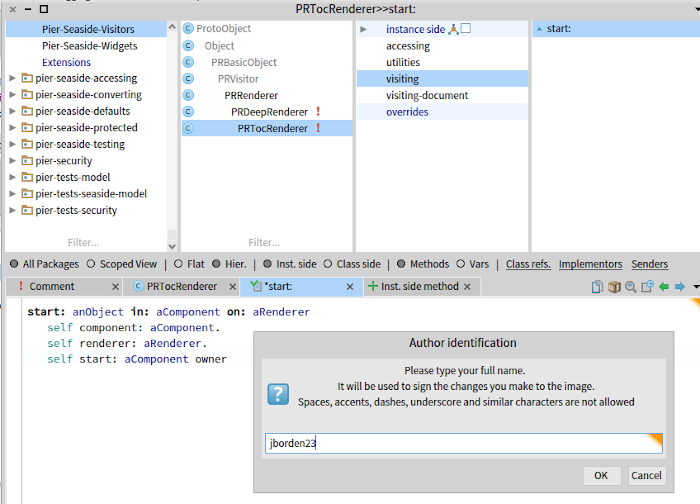The image size is (700, 504).
Task: Expand the pier-security package
Action: (12, 161)
